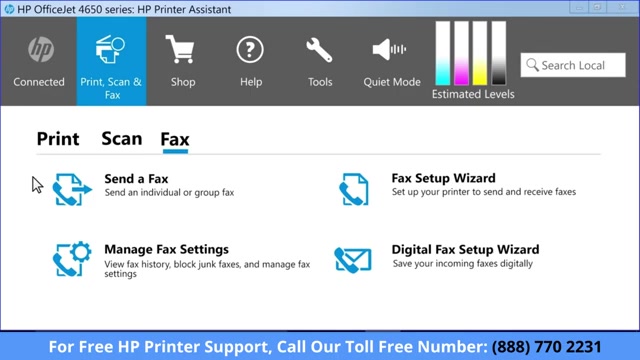
Task: Open Print, Scan & Fax section icon
Action: pos(110,49)
